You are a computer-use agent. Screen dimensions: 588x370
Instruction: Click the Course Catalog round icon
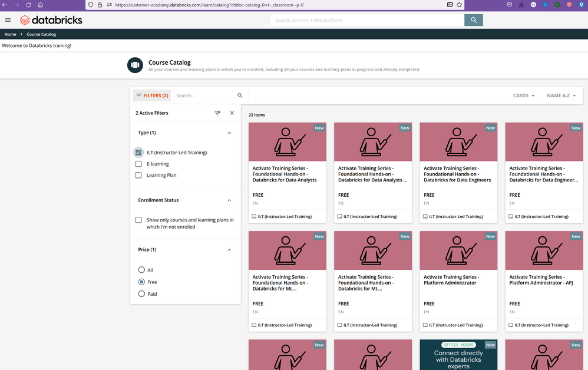click(x=135, y=65)
